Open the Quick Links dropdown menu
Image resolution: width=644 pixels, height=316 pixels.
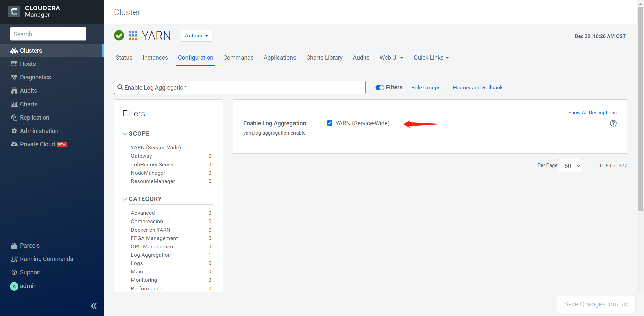(431, 58)
